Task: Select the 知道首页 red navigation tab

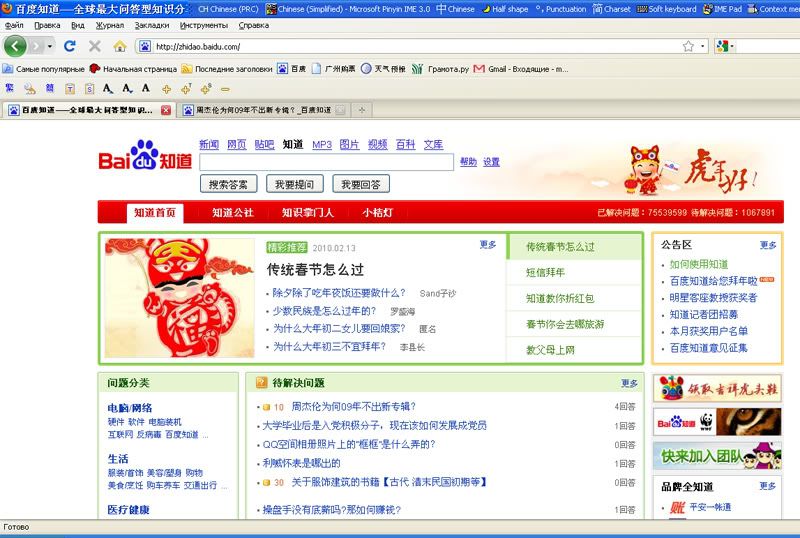Action: (x=155, y=213)
